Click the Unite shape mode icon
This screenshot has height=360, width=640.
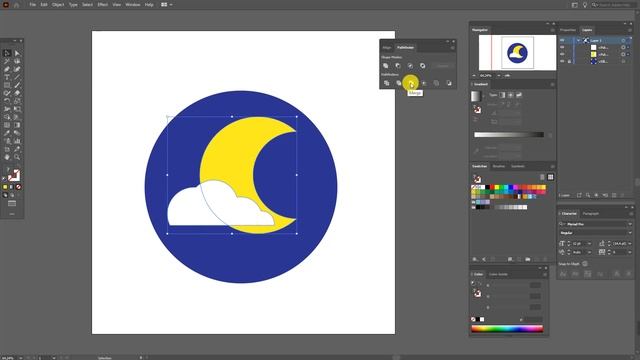pyautogui.click(x=386, y=66)
